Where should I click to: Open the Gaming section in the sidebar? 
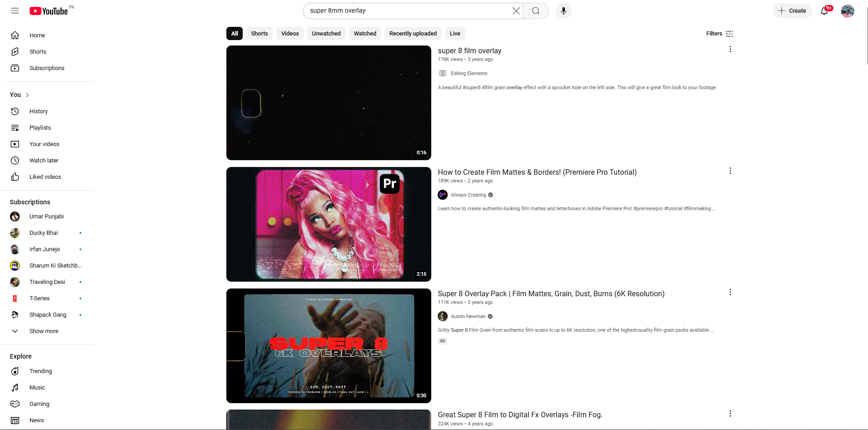(40, 404)
